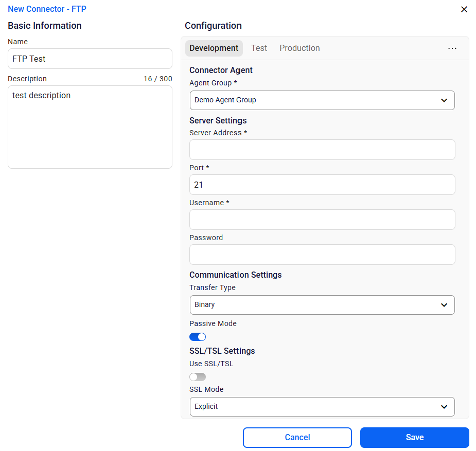The height and width of the screenshot is (451, 476).
Task: Expand the Agent Group dropdown
Action: (x=322, y=100)
